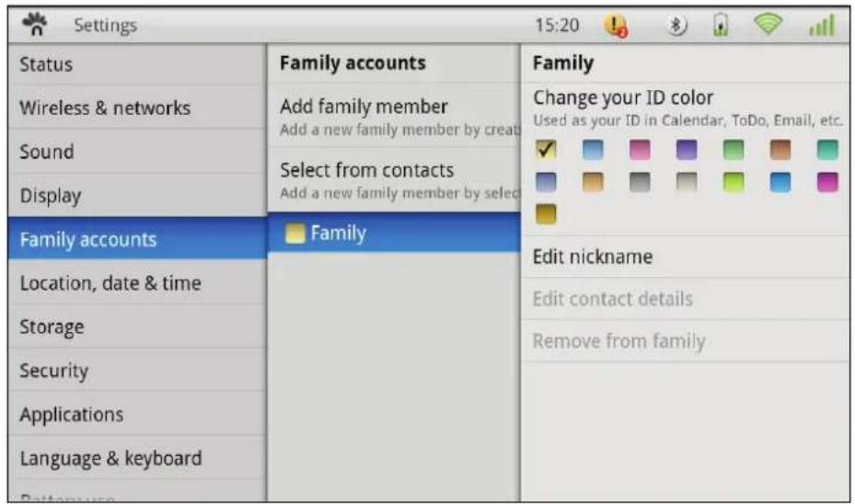Open Edit nickname
The width and height of the screenshot is (855, 504).
(x=686, y=257)
